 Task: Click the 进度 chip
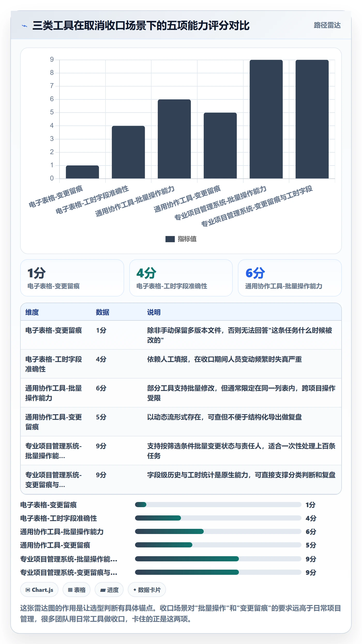(109, 590)
